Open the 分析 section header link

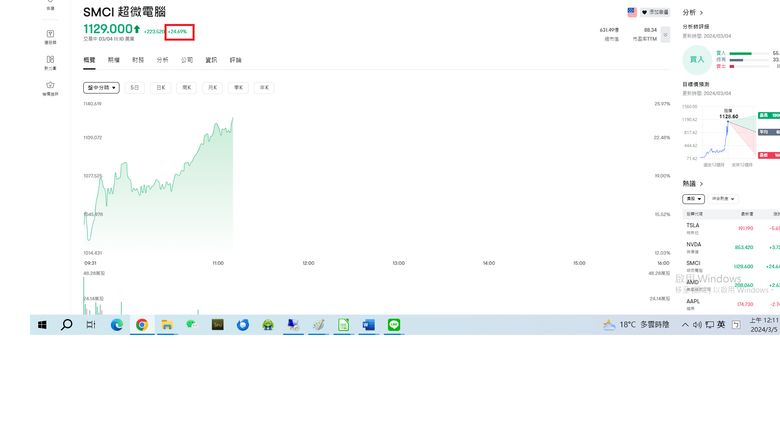pos(692,12)
